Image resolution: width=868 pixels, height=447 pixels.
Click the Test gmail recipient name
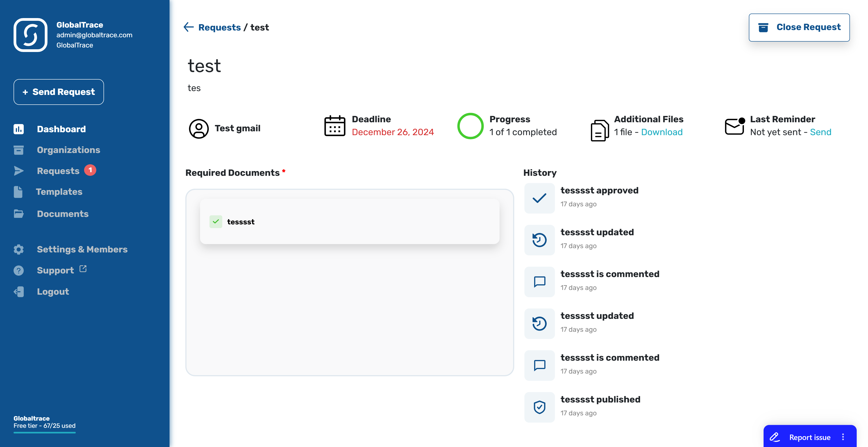(x=238, y=128)
